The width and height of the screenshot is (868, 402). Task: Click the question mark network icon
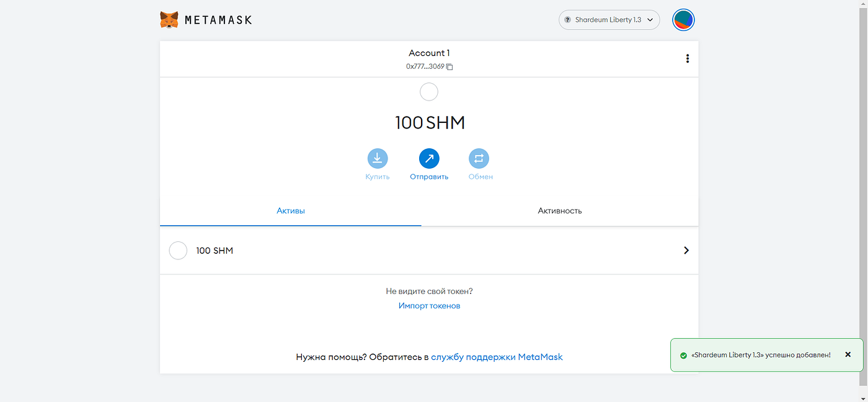tap(567, 20)
